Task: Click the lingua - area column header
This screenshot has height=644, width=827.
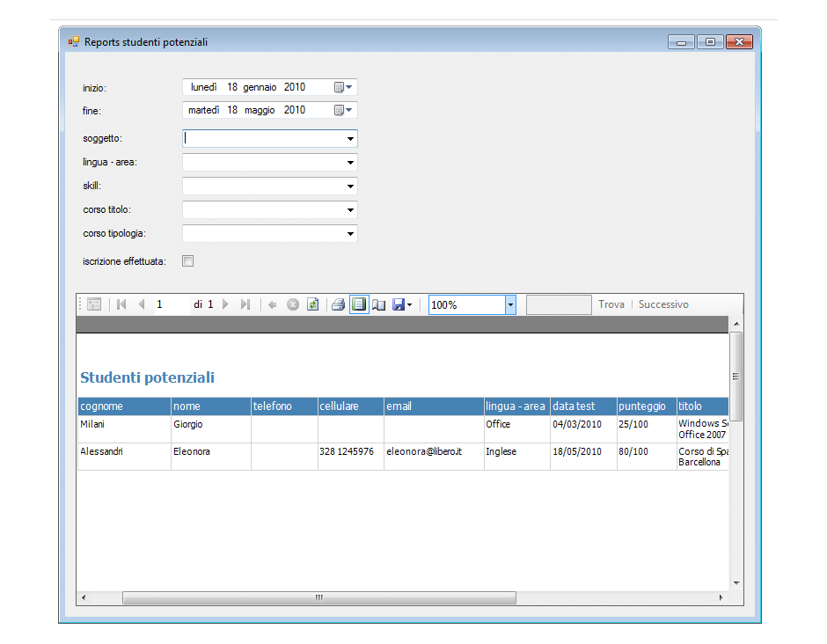Action: point(517,406)
